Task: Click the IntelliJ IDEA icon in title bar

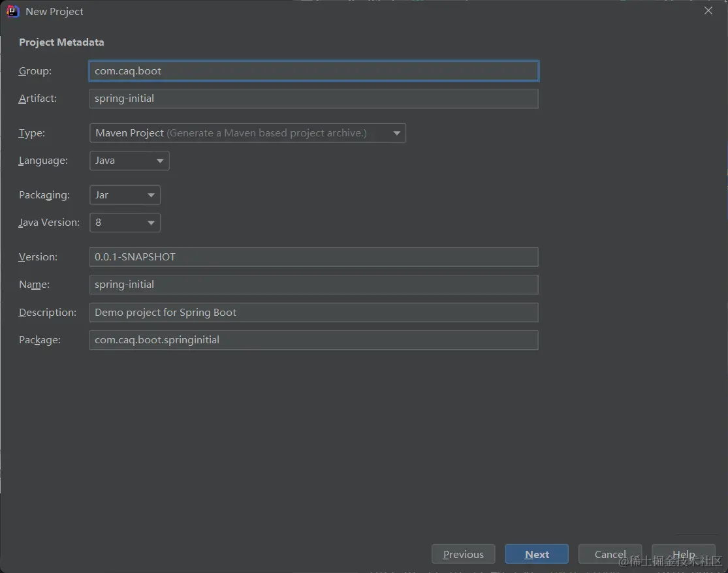Action: pos(12,11)
